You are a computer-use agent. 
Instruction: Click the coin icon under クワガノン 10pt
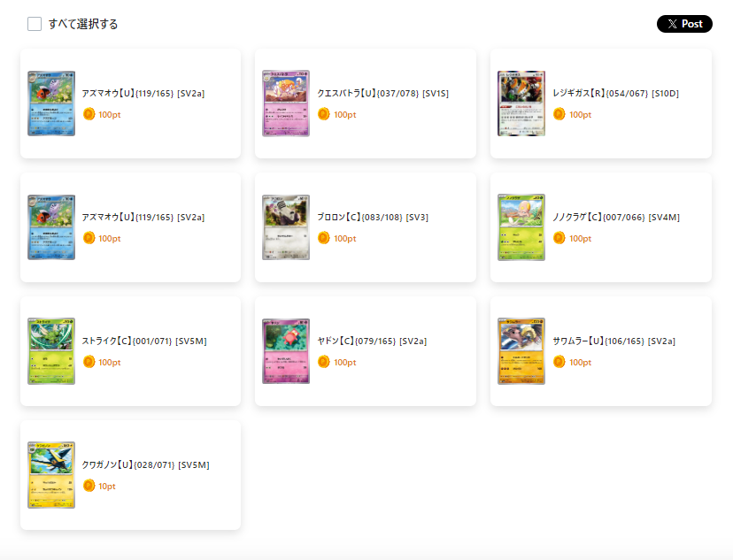point(89,486)
